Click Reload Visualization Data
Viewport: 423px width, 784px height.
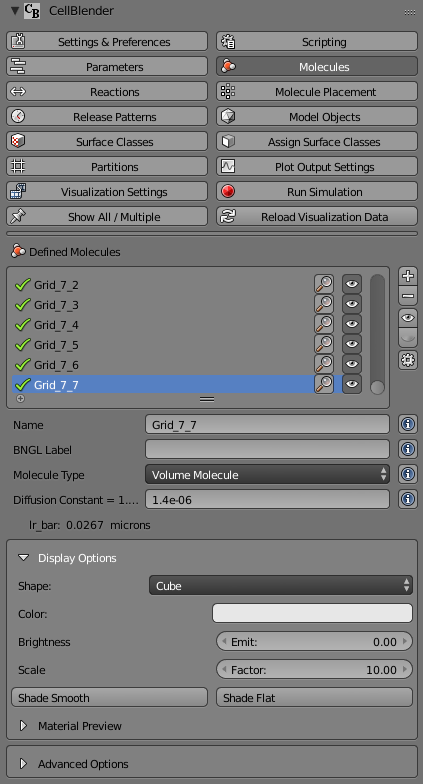click(317, 216)
